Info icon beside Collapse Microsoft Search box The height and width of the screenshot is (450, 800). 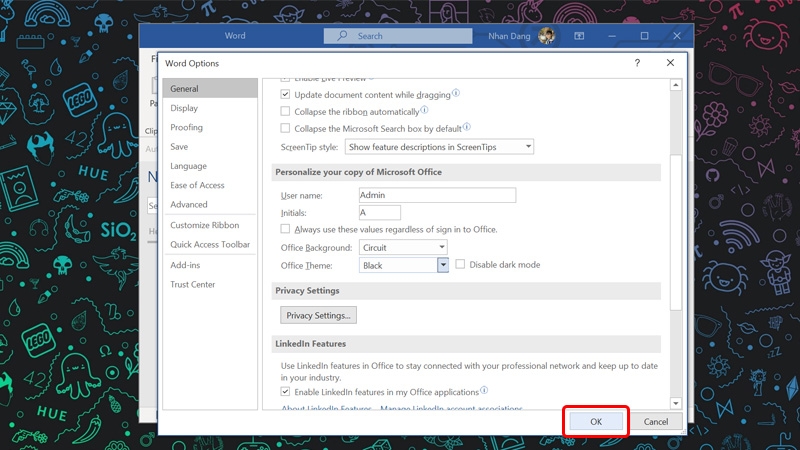pos(466,127)
